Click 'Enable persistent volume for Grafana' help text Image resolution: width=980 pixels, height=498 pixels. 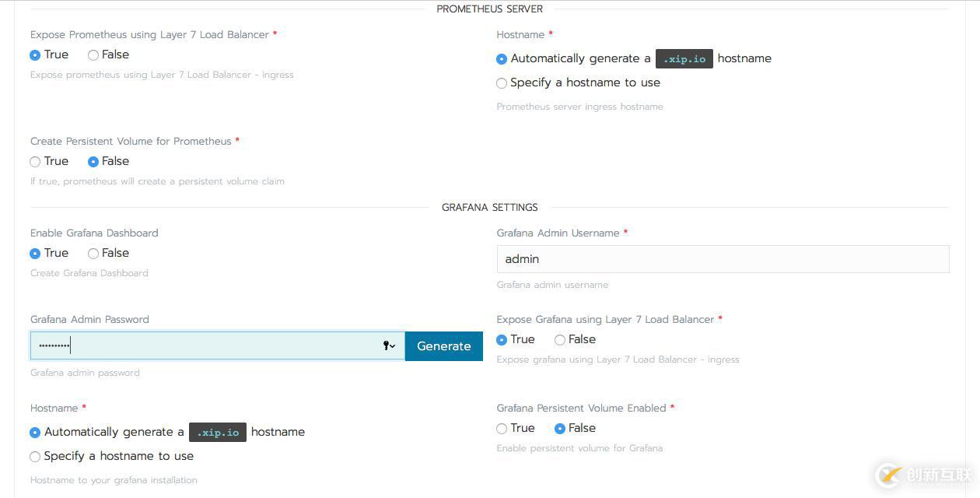point(580,448)
